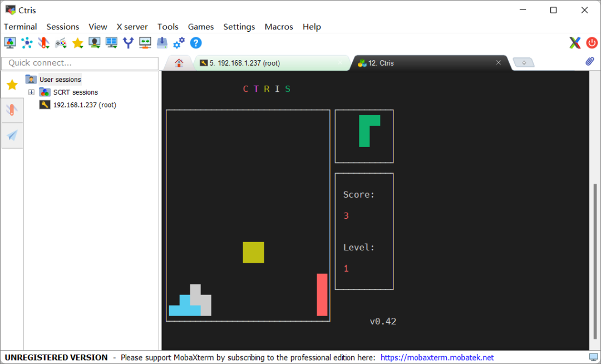
Task: Open the View menu
Action: (98, 27)
